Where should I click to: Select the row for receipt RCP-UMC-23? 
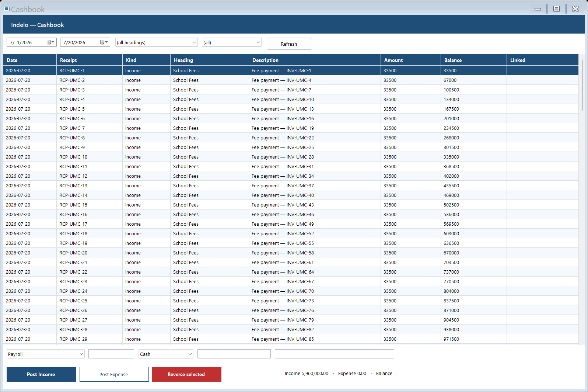coord(291,281)
